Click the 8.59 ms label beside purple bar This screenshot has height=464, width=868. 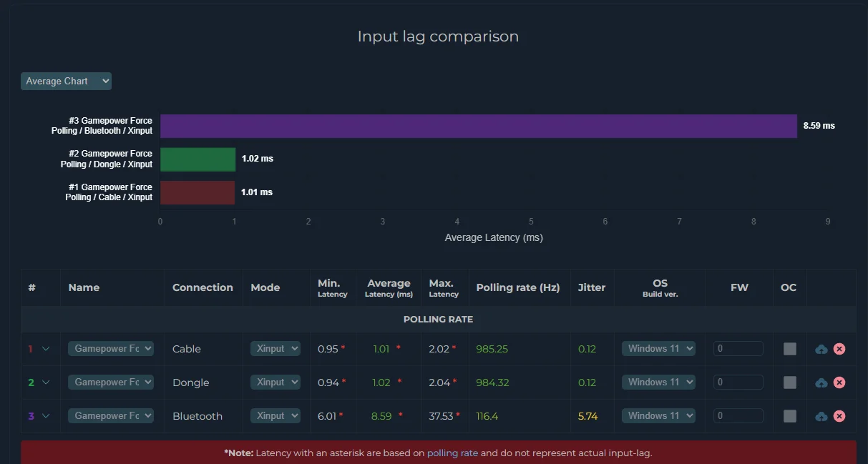pos(819,126)
